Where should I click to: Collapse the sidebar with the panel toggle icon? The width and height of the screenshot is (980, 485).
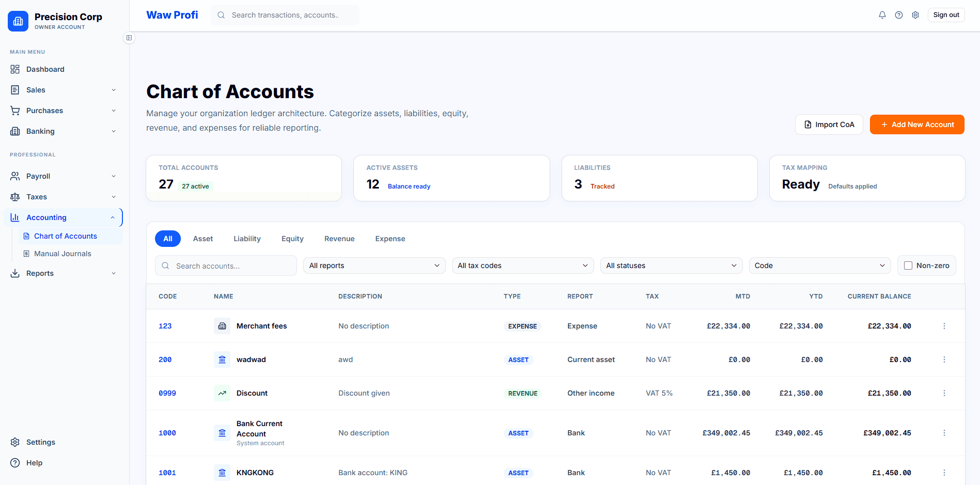(x=129, y=38)
